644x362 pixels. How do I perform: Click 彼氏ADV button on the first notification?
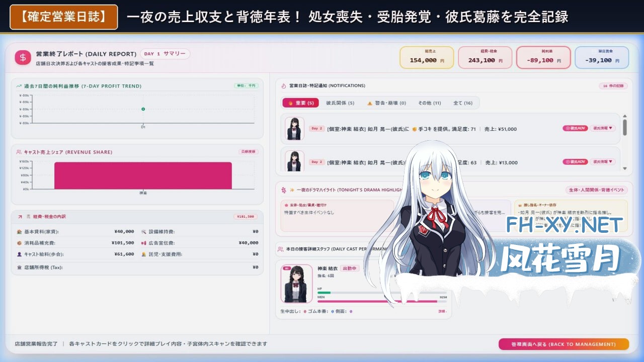[575, 128]
